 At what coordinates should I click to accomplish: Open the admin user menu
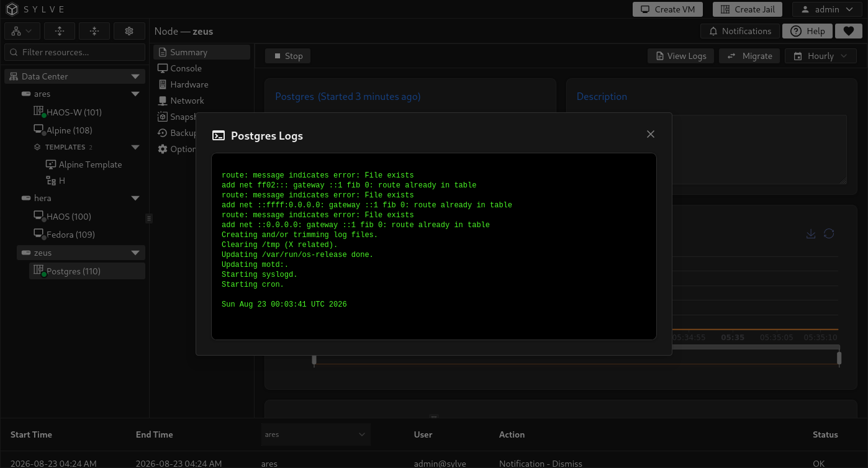[x=826, y=9]
